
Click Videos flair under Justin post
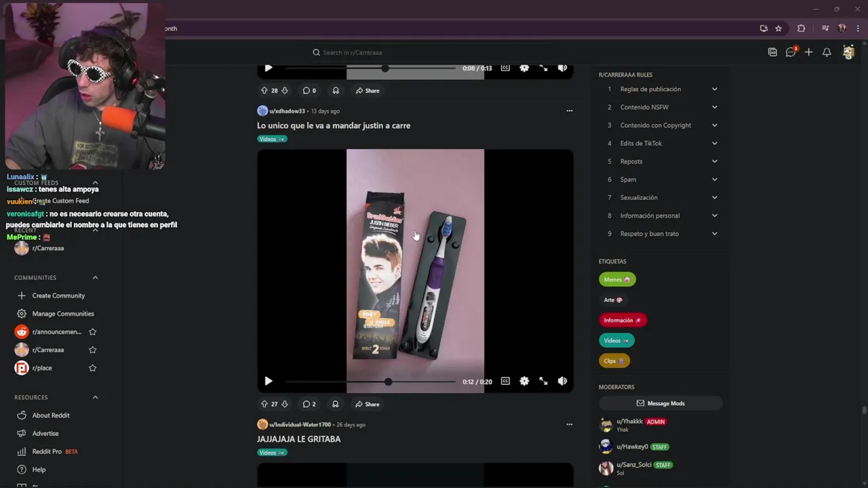click(272, 139)
